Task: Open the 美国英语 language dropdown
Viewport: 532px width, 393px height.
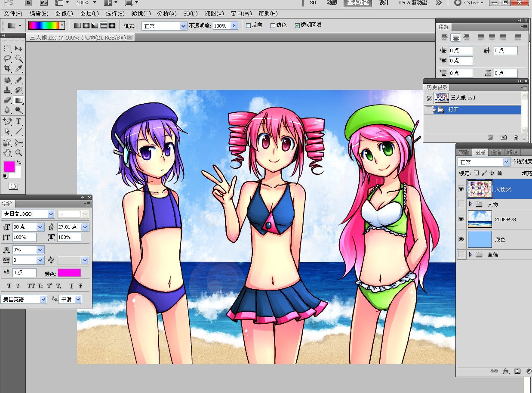Action: point(43,299)
